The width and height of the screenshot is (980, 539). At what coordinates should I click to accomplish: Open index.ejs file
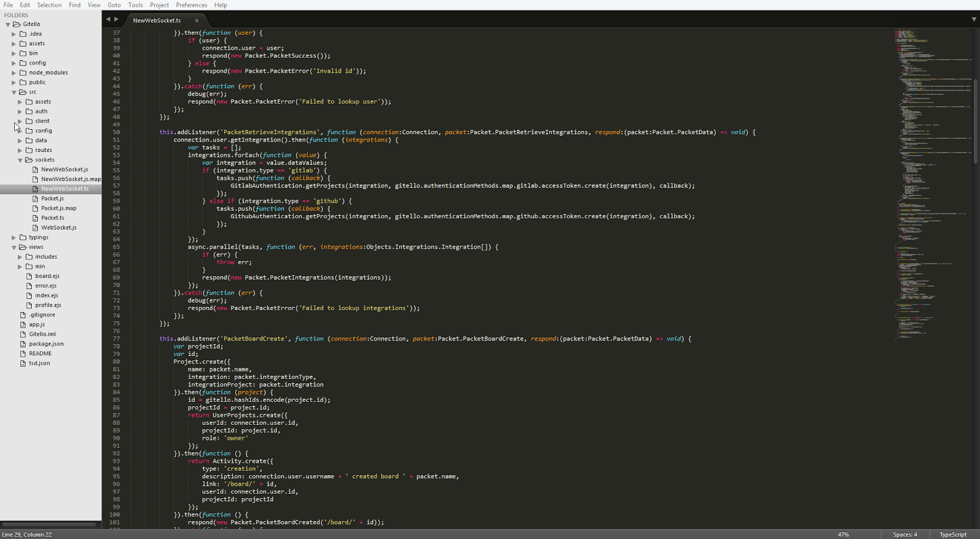[47, 295]
